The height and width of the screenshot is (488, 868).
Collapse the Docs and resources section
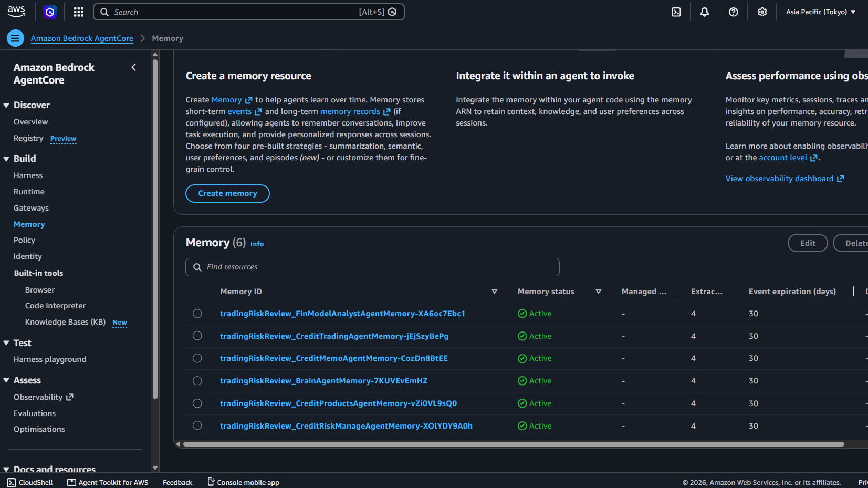click(x=6, y=469)
